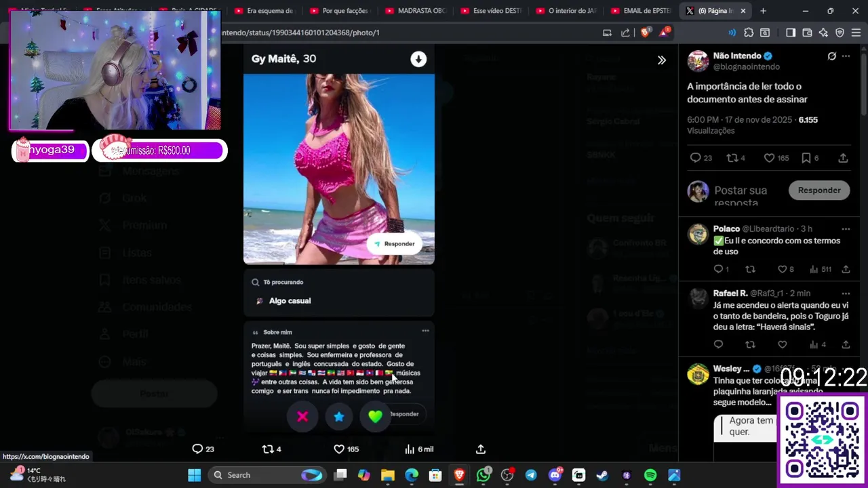The height and width of the screenshot is (488, 868).
Task: Open view count 6 mil below photo
Action: pyautogui.click(x=418, y=449)
